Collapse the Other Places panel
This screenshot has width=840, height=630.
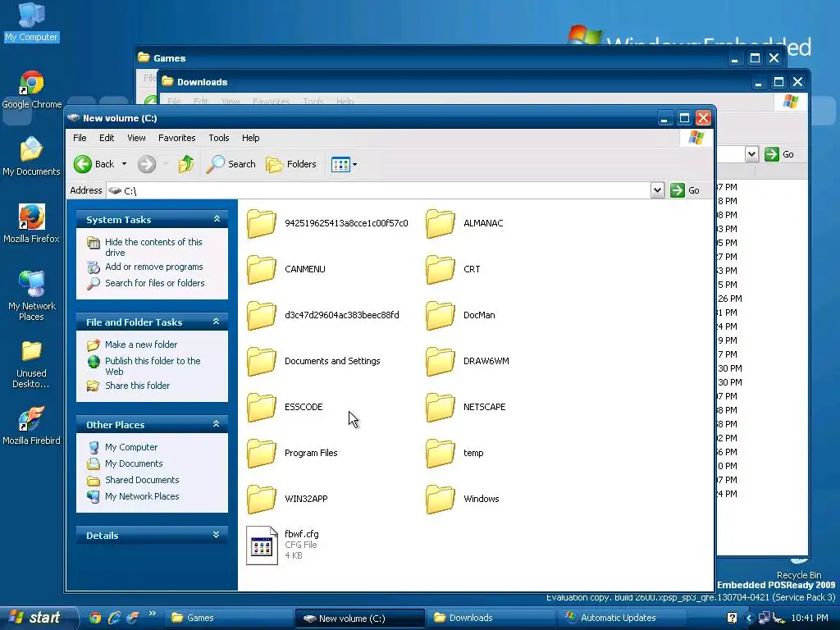point(217,424)
